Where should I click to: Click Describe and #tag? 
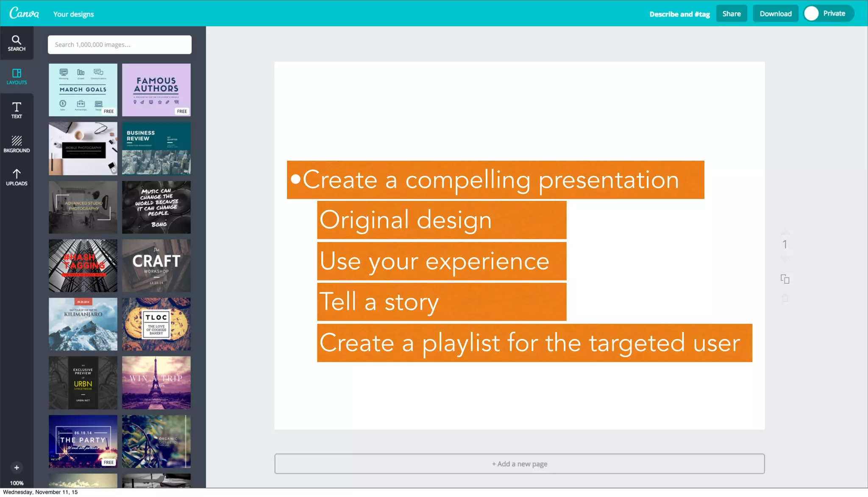[679, 14]
